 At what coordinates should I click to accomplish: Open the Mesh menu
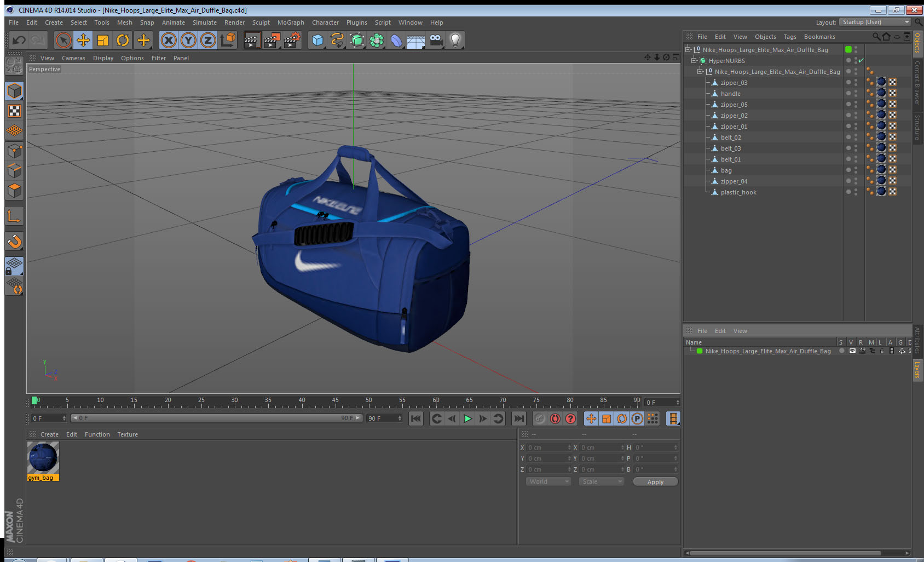point(124,22)
